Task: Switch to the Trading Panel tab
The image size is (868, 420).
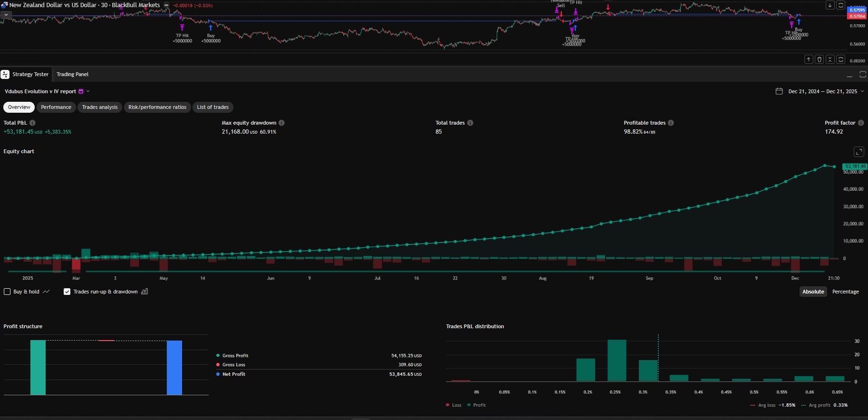Action: (72, 74)
